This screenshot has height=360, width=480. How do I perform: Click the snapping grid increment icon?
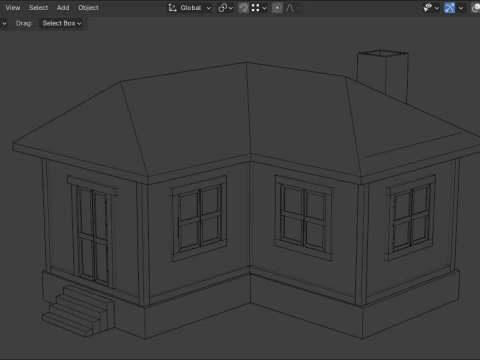255,8
